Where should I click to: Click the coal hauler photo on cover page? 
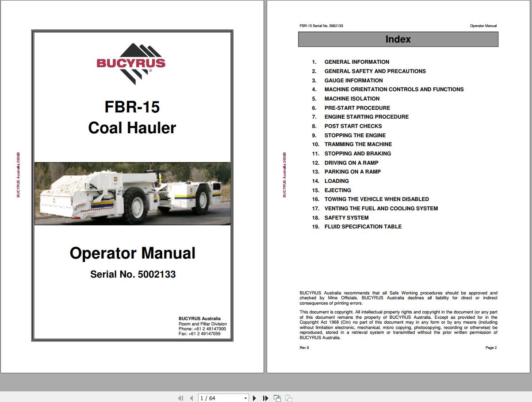point(133,193)
